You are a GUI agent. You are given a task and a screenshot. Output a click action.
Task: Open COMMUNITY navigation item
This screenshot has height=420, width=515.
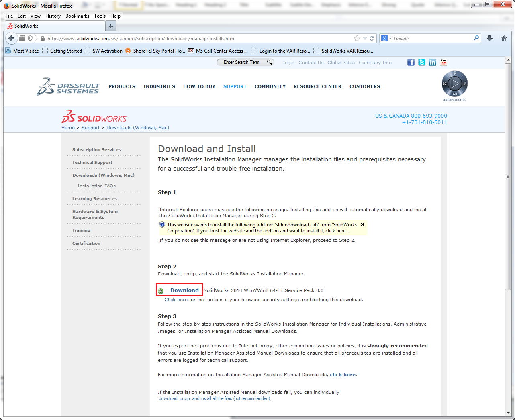(270, 86)
